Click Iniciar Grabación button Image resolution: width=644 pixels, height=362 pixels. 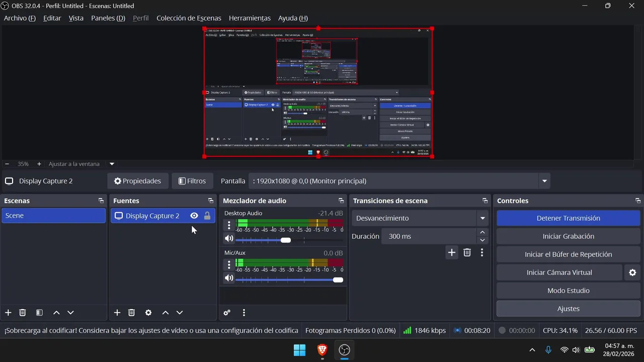pos(569,236)
